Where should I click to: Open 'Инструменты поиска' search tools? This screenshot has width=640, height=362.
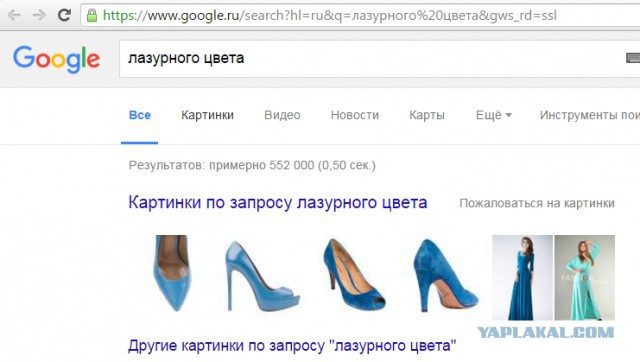tap(590, 115)
